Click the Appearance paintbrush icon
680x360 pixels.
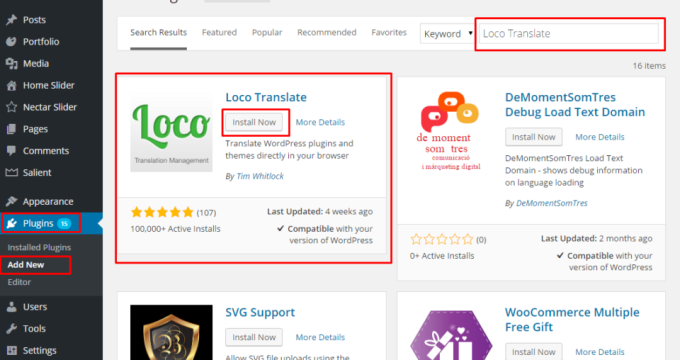pos(12,201)
